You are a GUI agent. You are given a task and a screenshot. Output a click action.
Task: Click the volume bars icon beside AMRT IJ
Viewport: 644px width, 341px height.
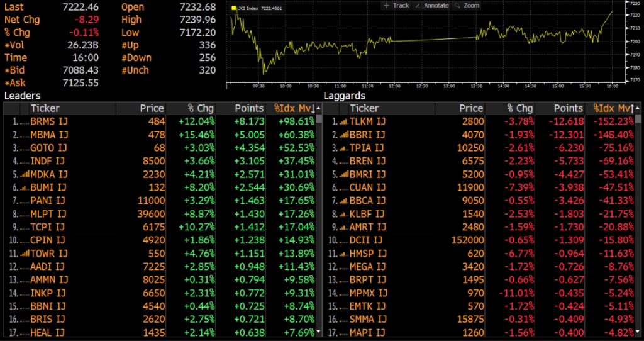[x=343, y=227]
